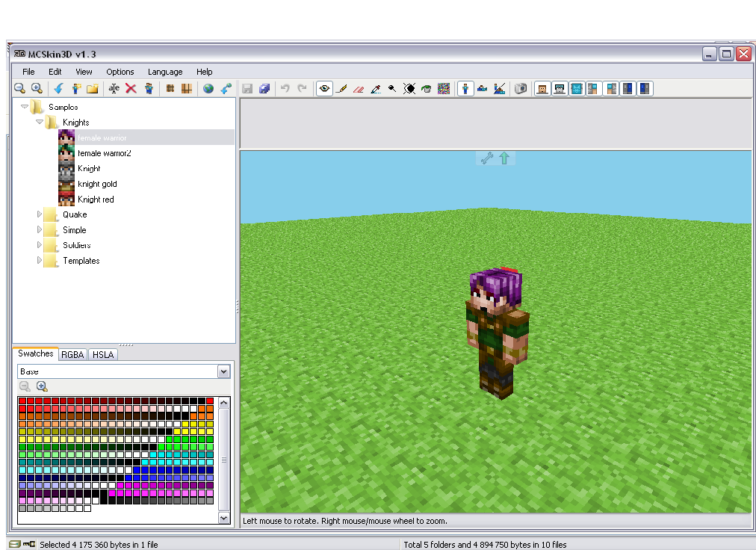Click the green up arrow in the viewport
The image size is (756, 550).
(x=504, y=158)
